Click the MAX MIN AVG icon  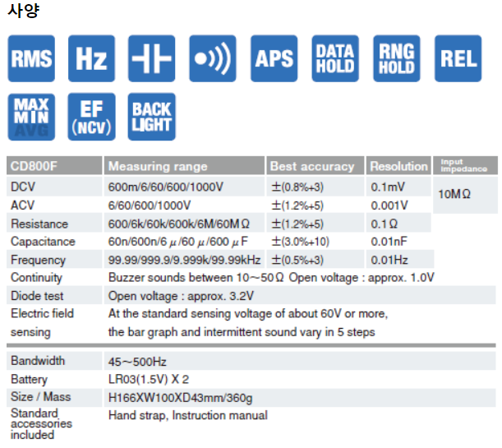pos(31,117)
